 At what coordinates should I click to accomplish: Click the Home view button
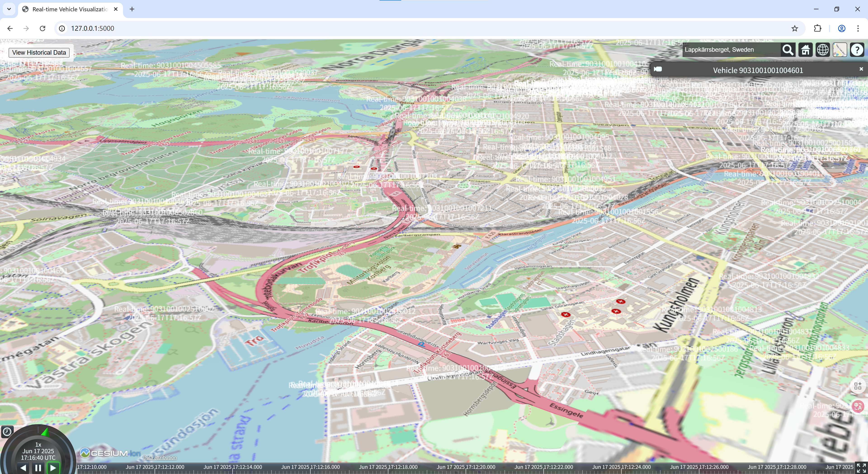tap(805, 50)
